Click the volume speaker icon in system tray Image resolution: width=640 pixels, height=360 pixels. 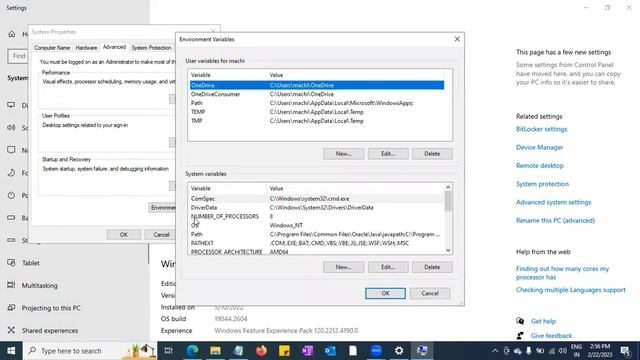pyautogui.click(x=562, y=351)
